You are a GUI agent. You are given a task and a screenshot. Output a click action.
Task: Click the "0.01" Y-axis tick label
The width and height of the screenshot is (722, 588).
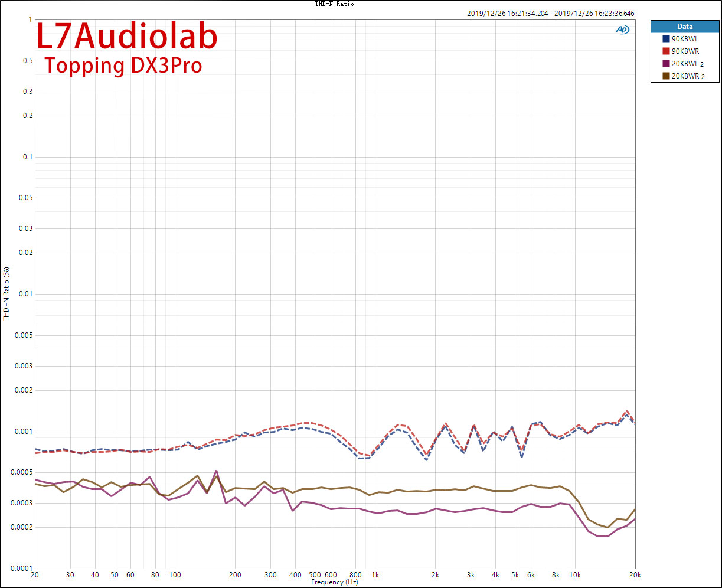click(x=25, y=294)
